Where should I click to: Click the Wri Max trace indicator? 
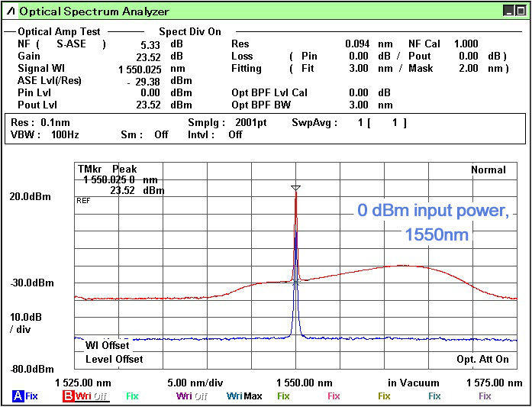(x=244, y=396)
